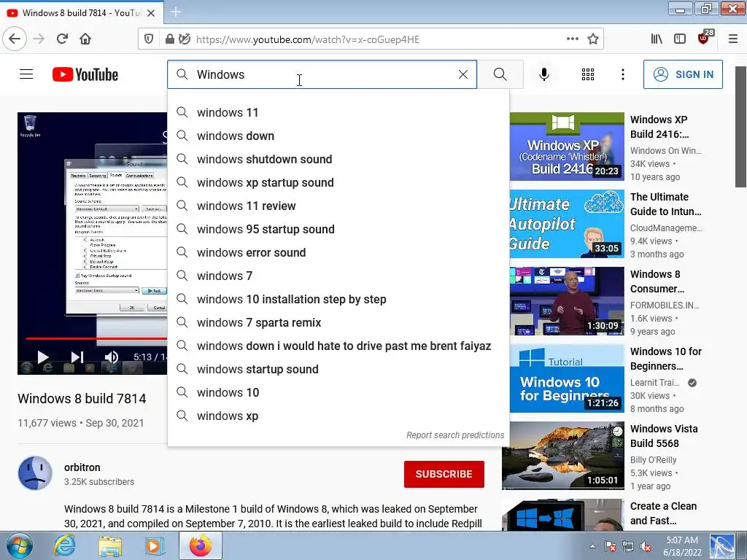
Task: Open tracking protection shield in address bar
Action: click(x=149, y=39)
